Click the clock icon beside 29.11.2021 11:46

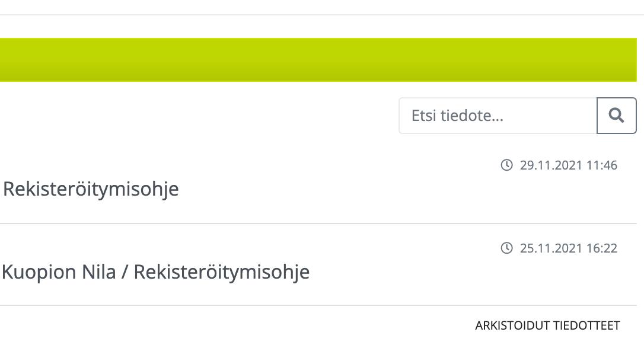click(507, 165)
